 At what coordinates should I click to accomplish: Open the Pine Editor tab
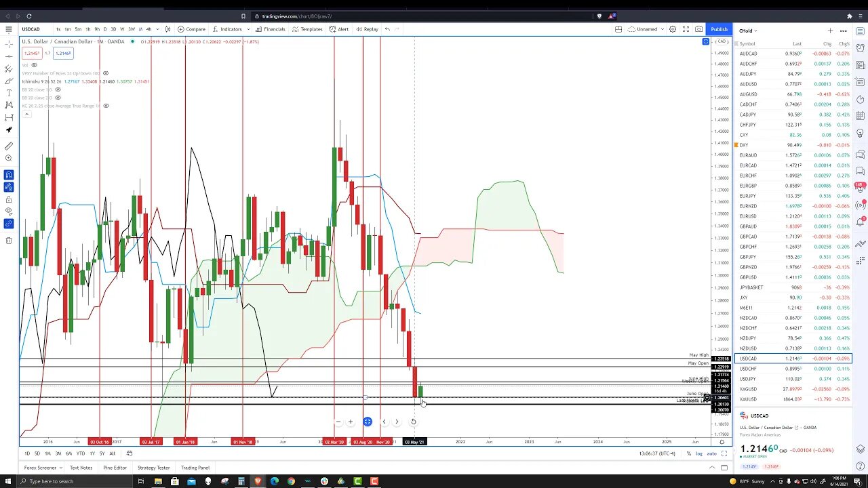pos(115,468)
